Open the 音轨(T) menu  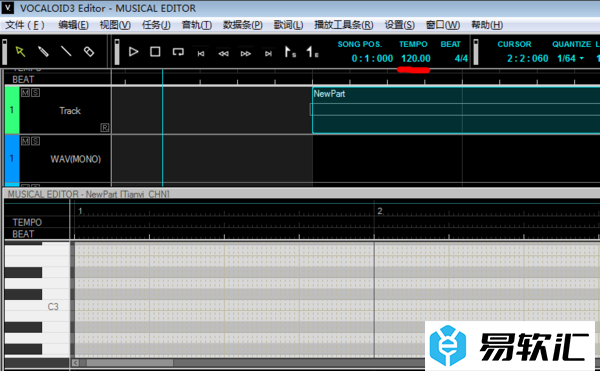[x=197, y=25]
